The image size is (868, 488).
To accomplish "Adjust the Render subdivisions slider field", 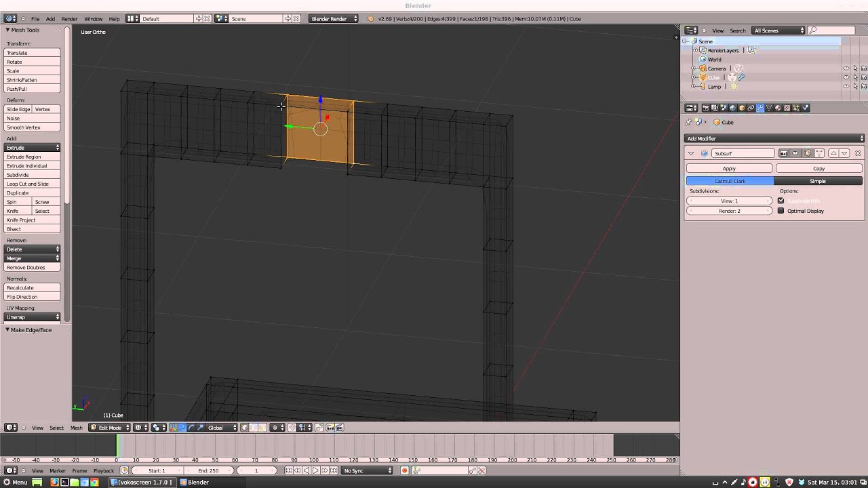I will (729, 211).
